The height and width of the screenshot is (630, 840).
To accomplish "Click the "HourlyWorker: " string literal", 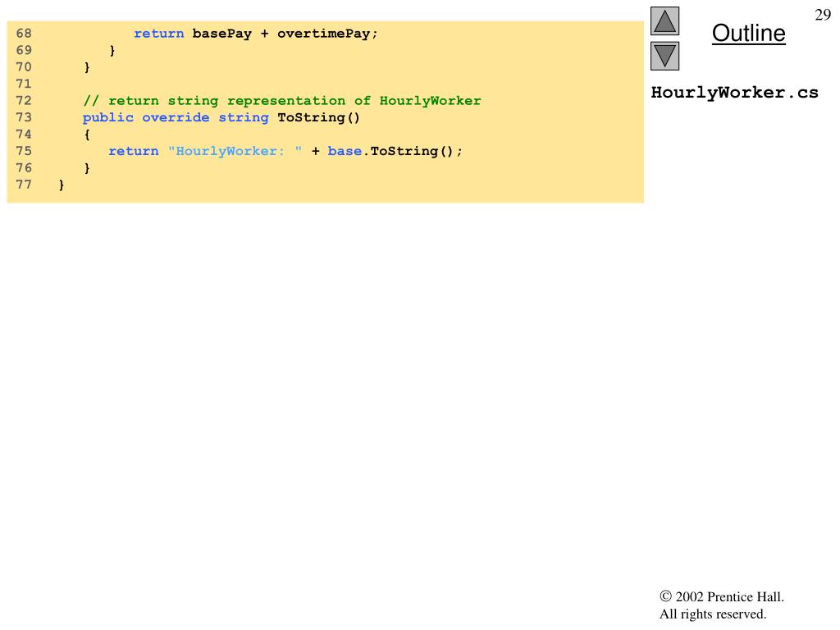I will (235, 151).
